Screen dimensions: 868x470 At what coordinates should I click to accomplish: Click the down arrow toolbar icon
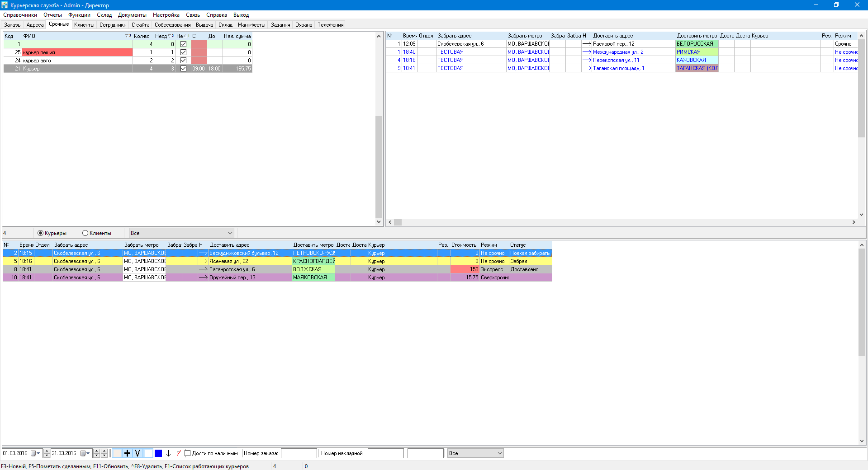168,453
